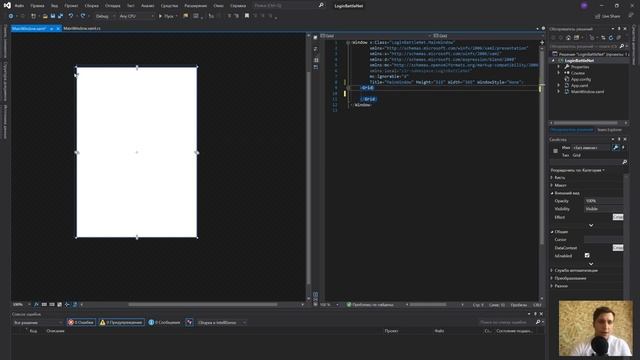Open the Any CPU platform dropdown

pos(136,16)
